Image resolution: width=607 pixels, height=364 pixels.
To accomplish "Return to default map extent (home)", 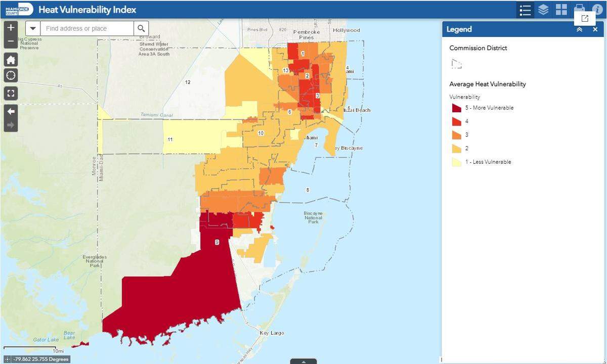I will point(11,60).
